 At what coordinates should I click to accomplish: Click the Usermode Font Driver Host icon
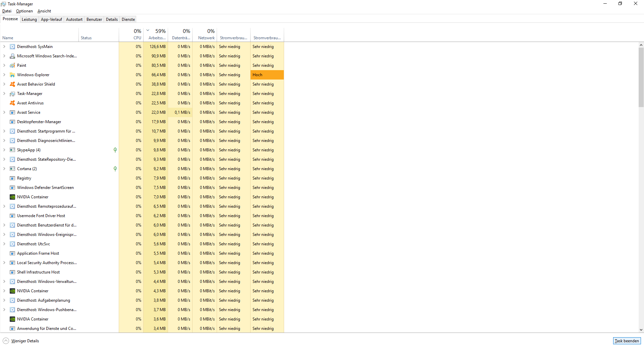[12, 216]
